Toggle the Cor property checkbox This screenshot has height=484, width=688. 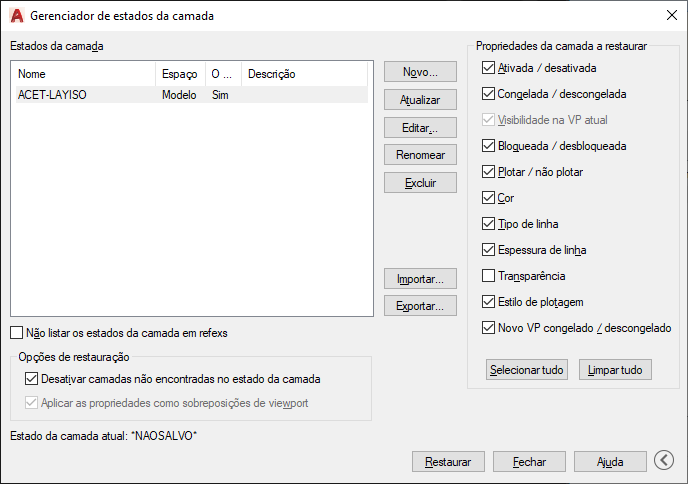coord(488,197)
